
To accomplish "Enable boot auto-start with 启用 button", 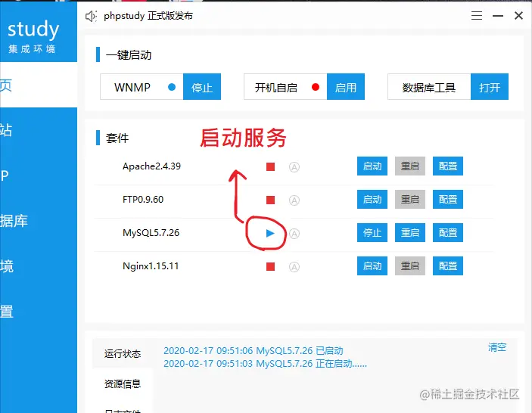I will (346, 87).
